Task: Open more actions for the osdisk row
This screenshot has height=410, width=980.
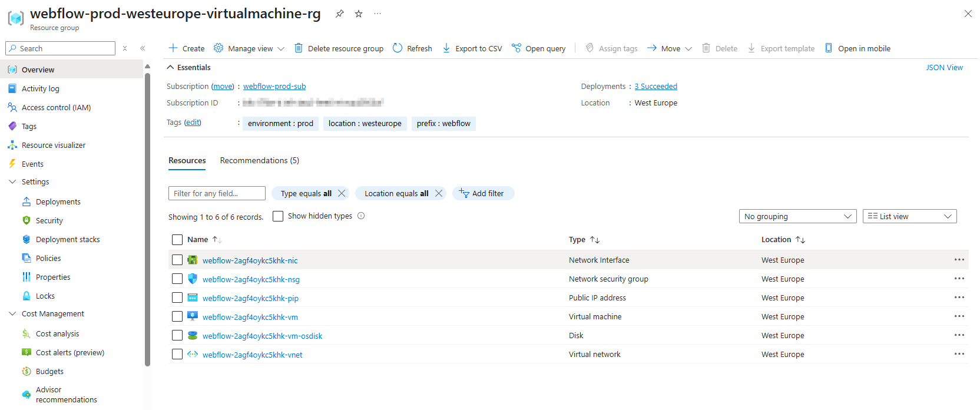Action: click(x=959, y=335)
